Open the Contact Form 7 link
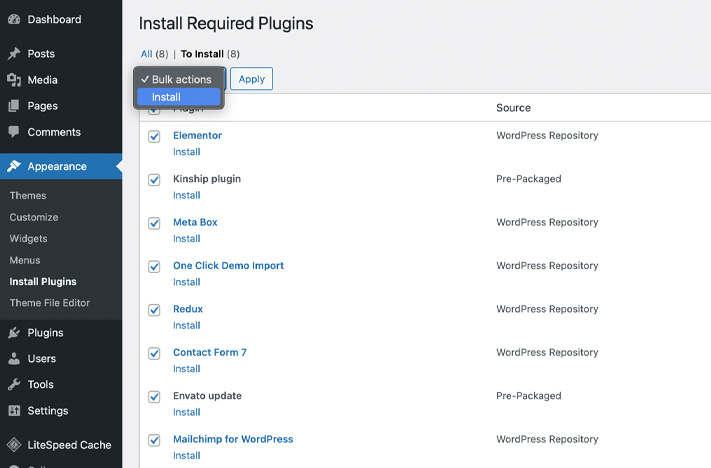 tap(209, 352)
